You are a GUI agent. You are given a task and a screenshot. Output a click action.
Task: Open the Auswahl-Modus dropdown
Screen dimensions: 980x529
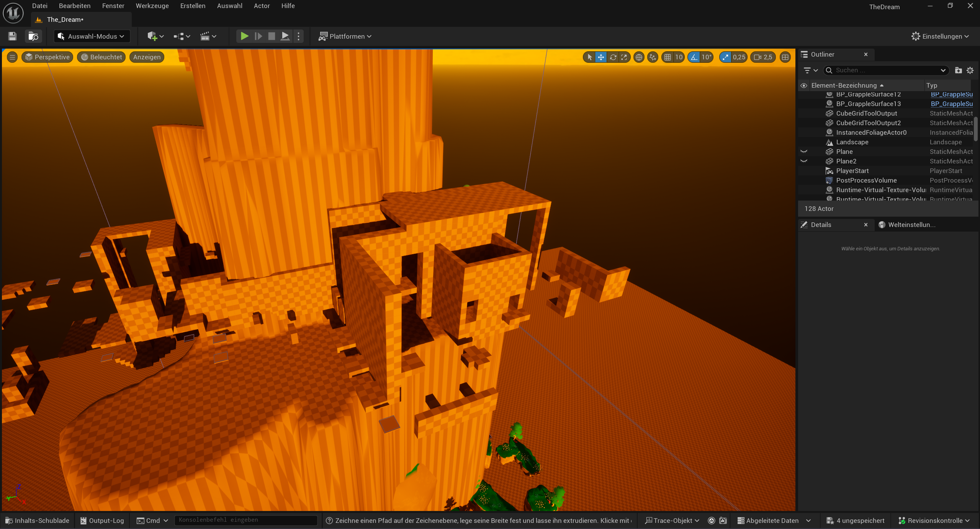point(92,36)
